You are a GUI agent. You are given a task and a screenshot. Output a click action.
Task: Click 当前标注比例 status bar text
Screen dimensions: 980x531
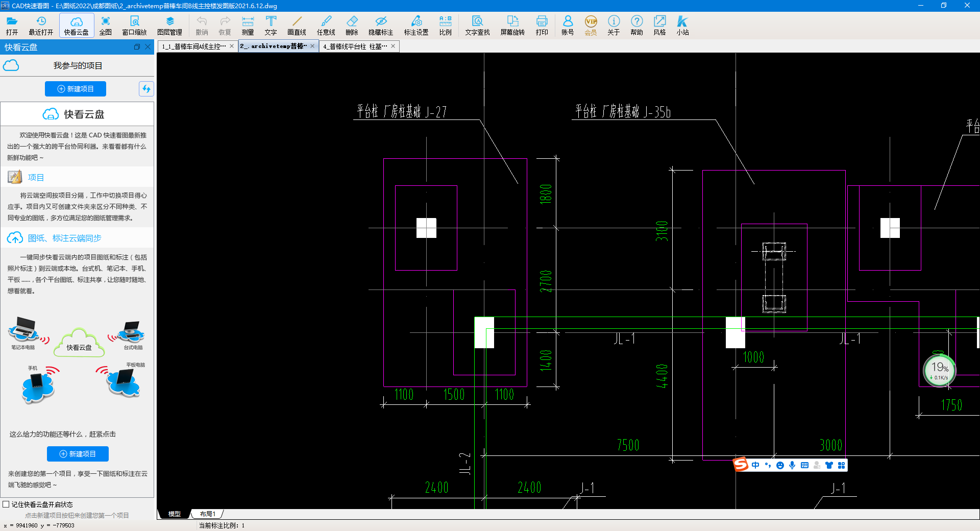click(x=222, y=525)
